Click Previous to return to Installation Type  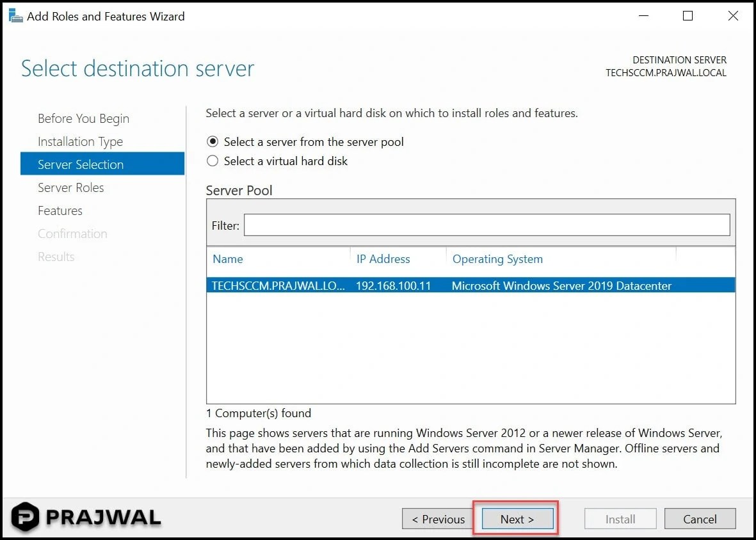[x=438, y=519]
